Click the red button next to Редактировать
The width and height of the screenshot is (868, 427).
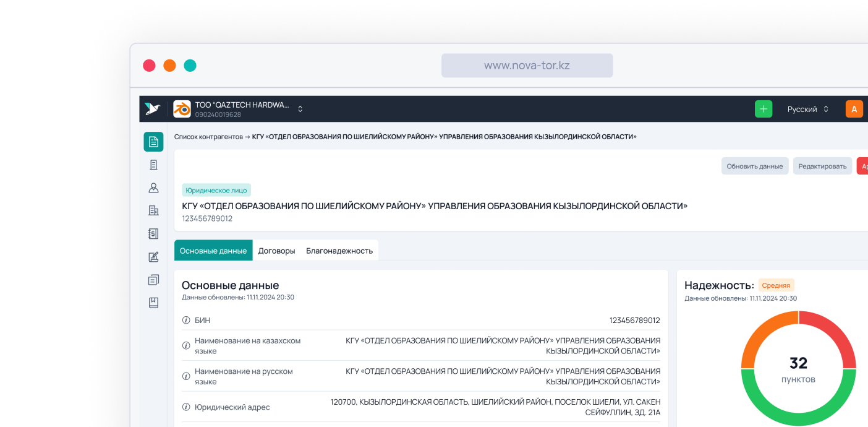(862, 166)
